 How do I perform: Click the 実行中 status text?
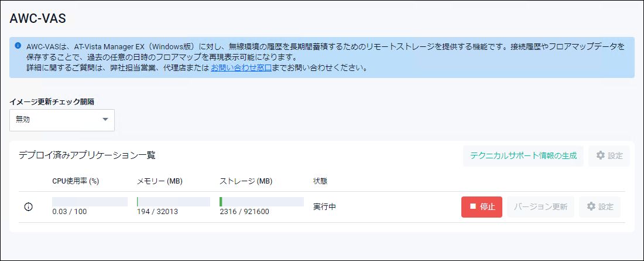[x=324, y=206]
